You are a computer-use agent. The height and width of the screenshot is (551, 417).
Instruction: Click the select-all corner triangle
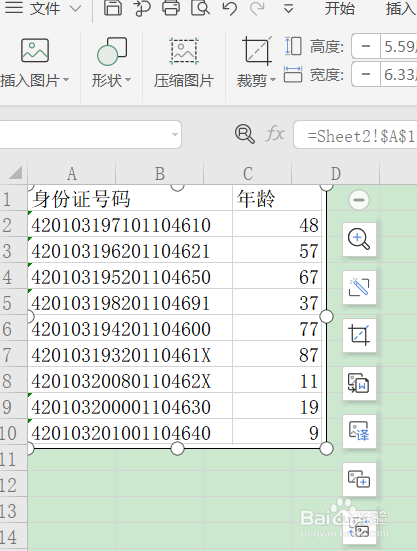[16, 173]
